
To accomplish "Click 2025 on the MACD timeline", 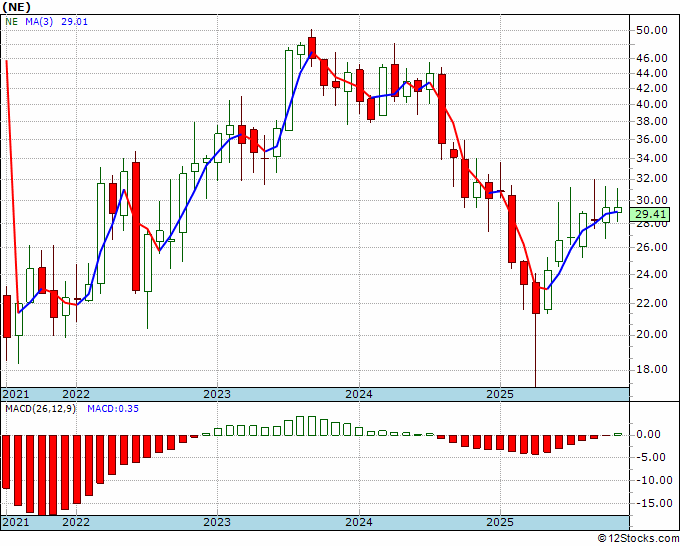I will pos(500,522).
